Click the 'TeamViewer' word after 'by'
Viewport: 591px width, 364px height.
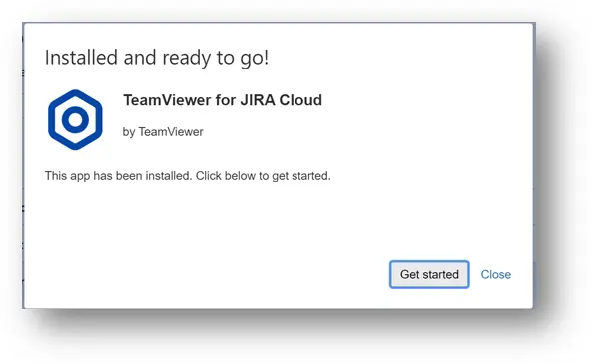pos(171,132)
